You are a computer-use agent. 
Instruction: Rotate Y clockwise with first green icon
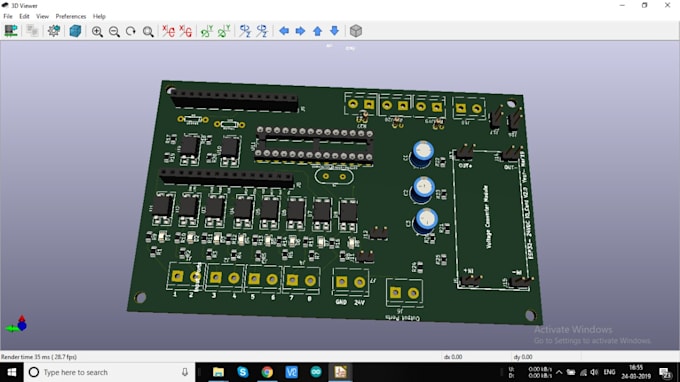[206, 31]
